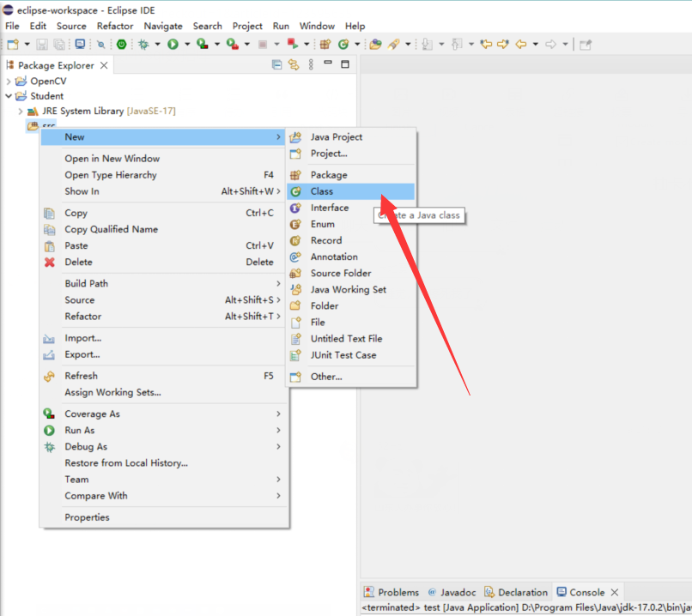Open the Back history dropdown arrow
The height and width of the screenshot is (616, 692).
(x=536, y=44)
